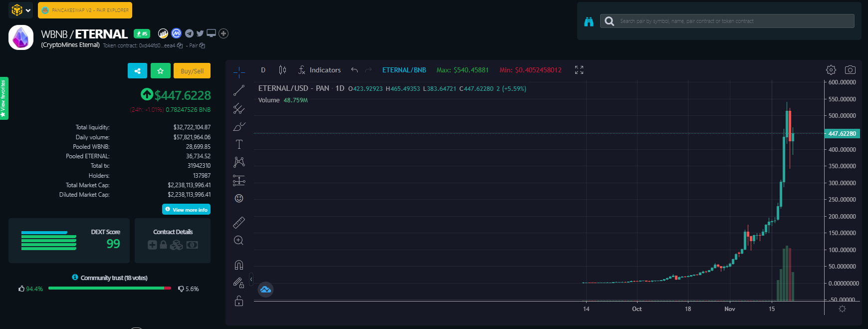The height and width of the screenshot is (329, 868).
Task: Click the Min: $0.4052458012 label
Action: point(530,70)
